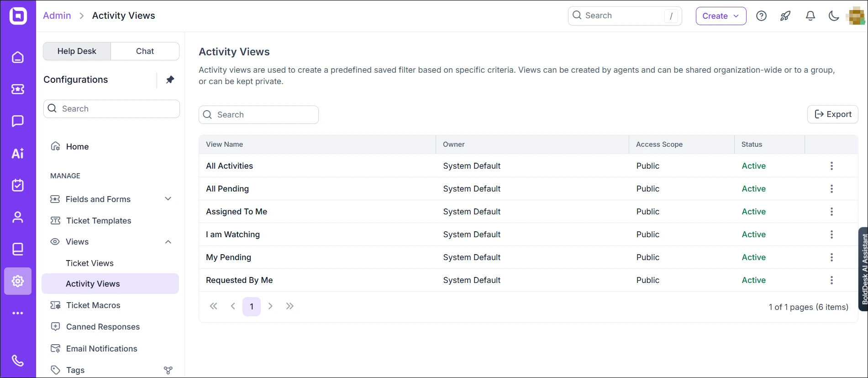Open the Chat bubble icon in the sidebar
The height and width of the screenshot is (378, 868).
[x=18, y=121]
